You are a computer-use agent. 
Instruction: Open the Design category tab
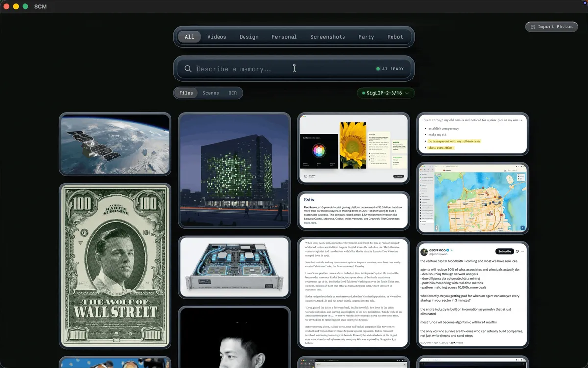coord(249,37)
